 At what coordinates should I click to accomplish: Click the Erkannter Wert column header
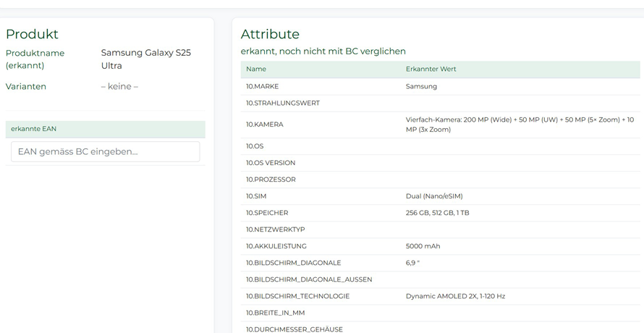point(431,69)
